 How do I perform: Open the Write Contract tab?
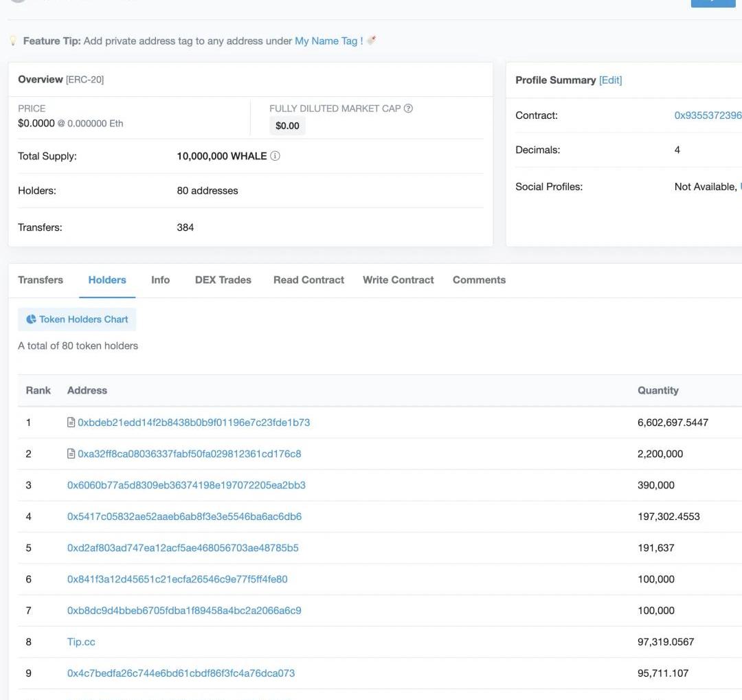[398, 280]
